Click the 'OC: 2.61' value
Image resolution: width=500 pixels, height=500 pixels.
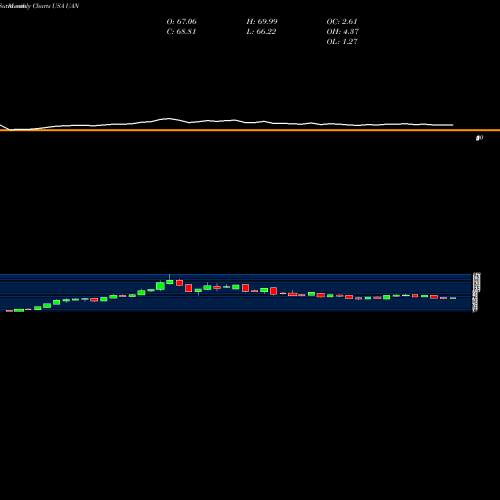click(x=342, y=22)
